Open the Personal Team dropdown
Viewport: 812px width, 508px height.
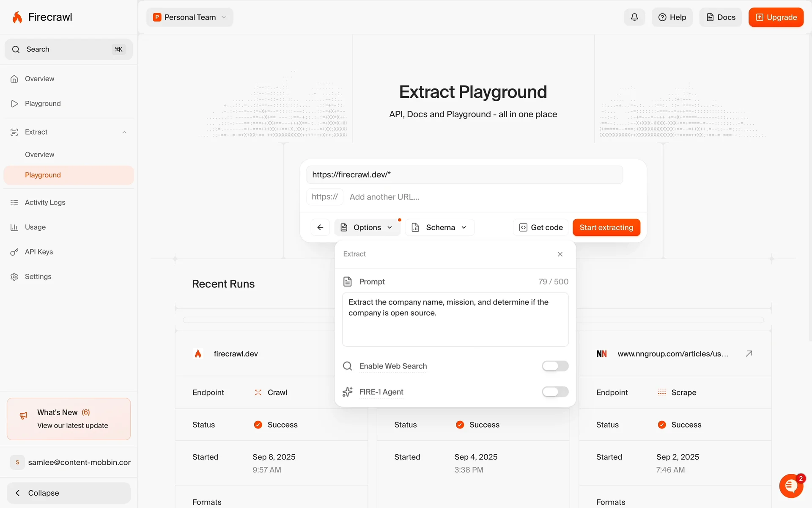[190, 17]
